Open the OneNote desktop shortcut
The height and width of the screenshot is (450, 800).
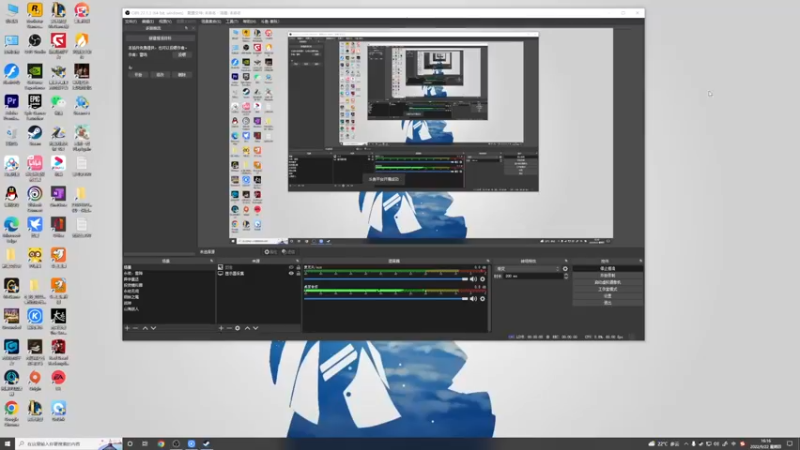(x=58, y=197)
